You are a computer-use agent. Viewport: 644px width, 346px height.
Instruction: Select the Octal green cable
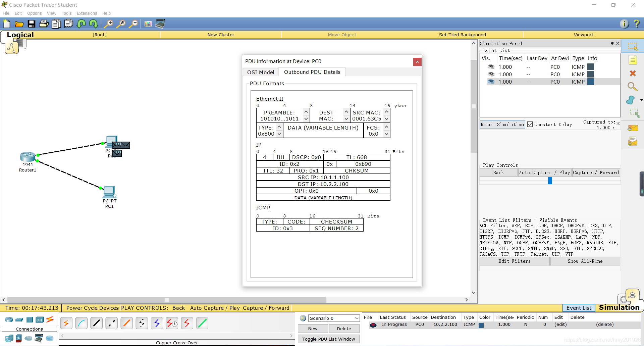click(x=202, y=323)
